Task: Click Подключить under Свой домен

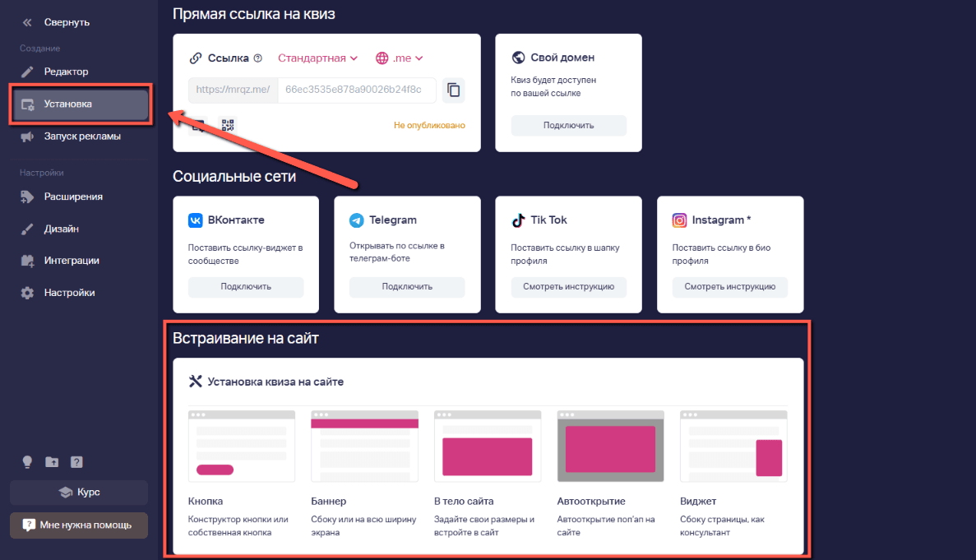Action: tap(568, 125)
